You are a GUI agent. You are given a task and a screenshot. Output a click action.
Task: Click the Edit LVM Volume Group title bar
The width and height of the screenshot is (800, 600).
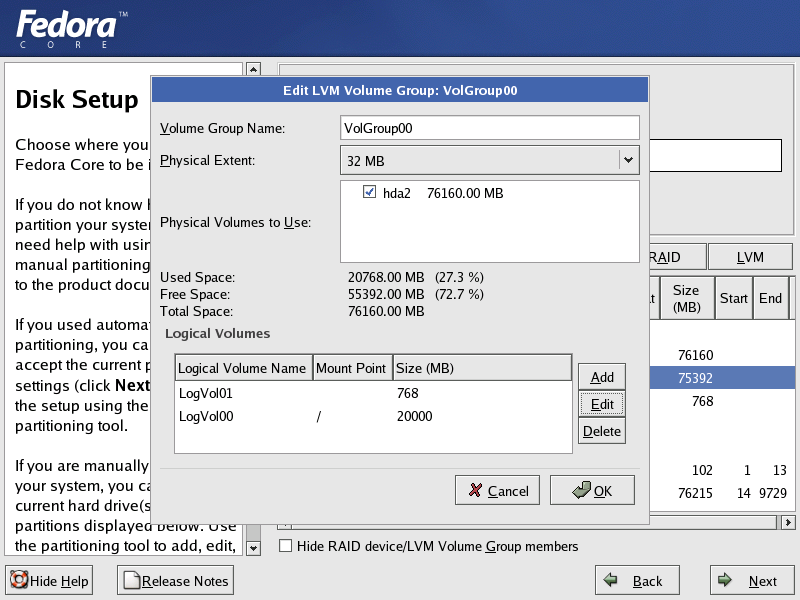pyautogui.click(x=400, y=90)
